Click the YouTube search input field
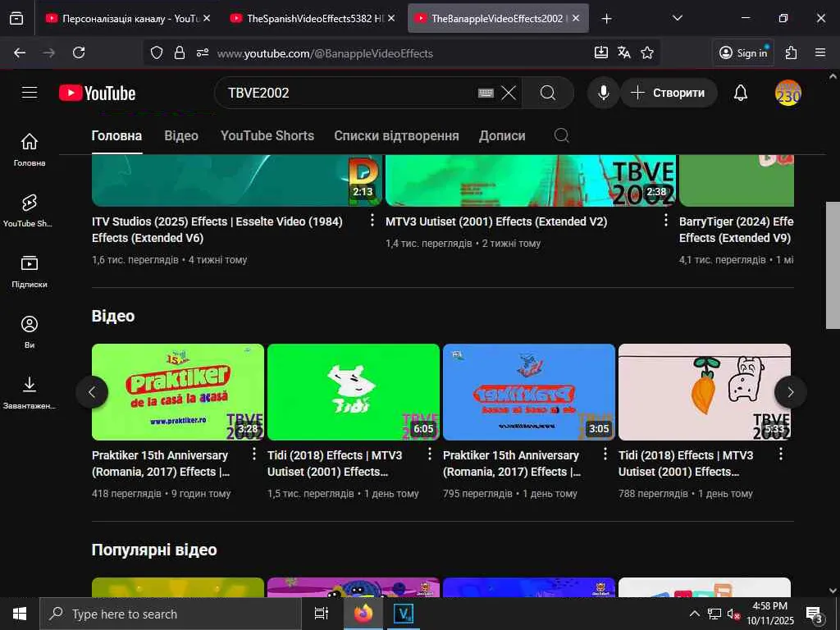 point(348,94)
